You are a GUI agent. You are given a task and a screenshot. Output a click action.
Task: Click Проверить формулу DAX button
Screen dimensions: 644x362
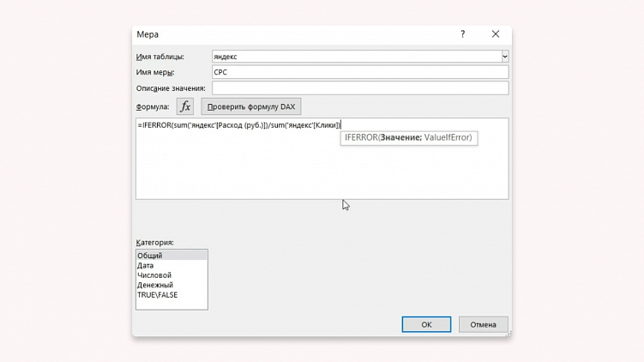coord(251,106)
